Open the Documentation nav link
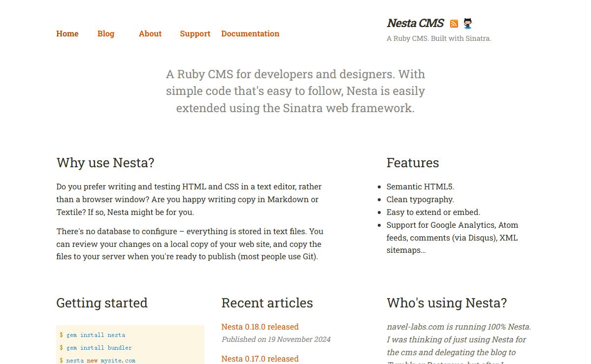This screenshot has height=364, width=591. [x=250, y=33]
